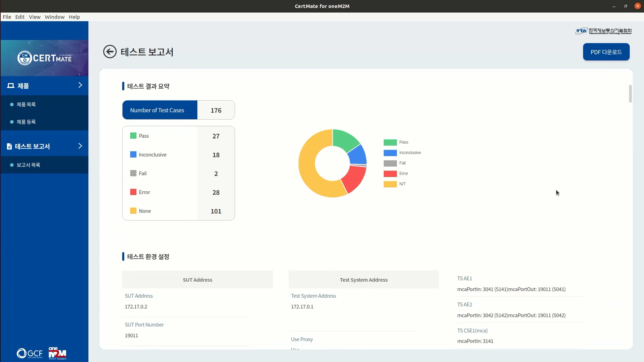Open the File menu

(x=7, y=17)
